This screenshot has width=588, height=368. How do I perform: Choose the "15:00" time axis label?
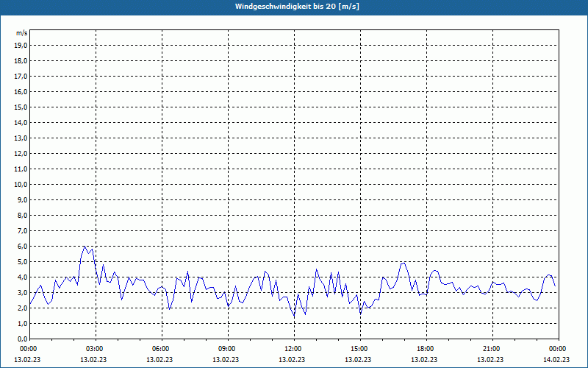click(x=361, y=349)
